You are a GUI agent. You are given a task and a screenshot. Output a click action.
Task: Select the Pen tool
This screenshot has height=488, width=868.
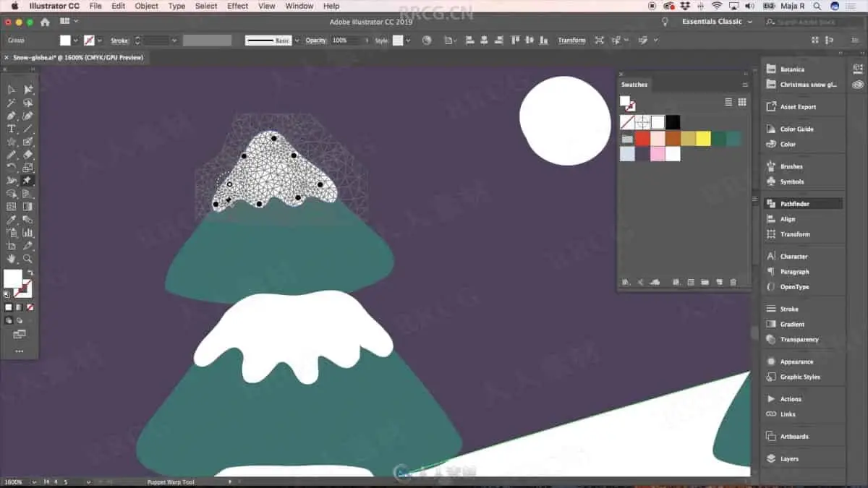click(x=12, y=116)
